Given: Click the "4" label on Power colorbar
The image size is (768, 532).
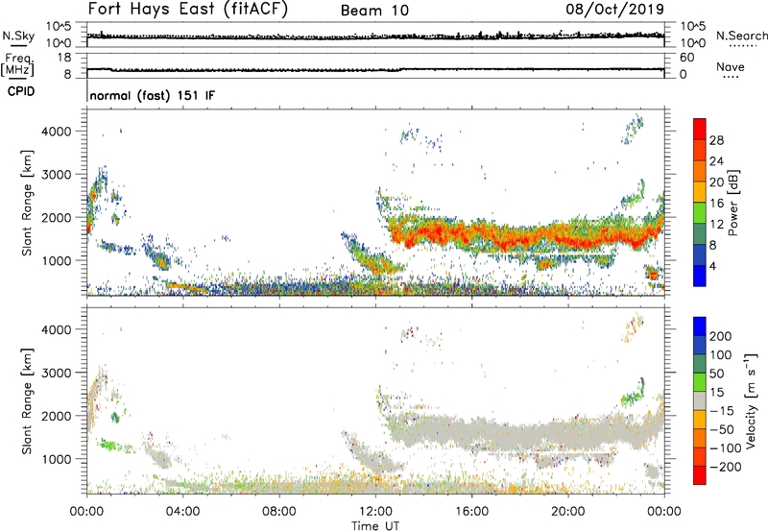Looking at the screenshot, I should 713,266.
